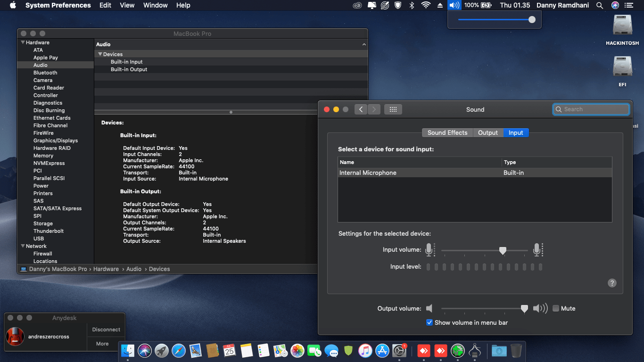Open the Apple menu
The width and height of the screenshot is (644, 362).
[x=13, y=5]
